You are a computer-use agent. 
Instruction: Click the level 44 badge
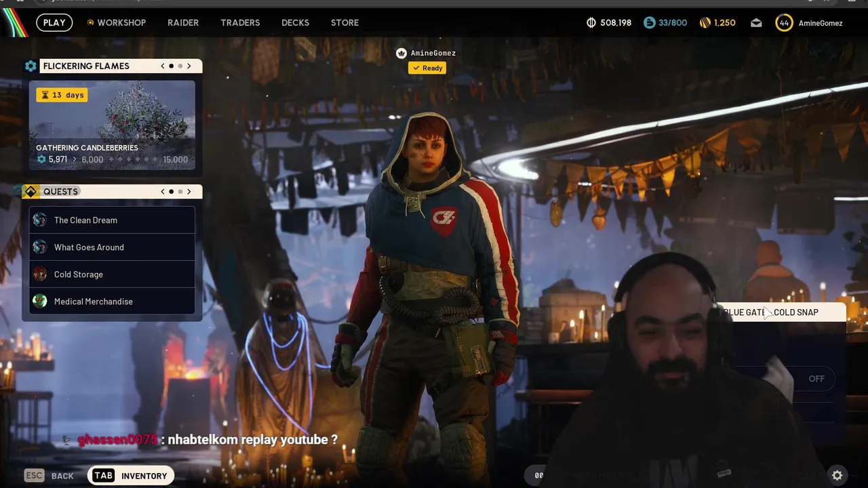784,23
